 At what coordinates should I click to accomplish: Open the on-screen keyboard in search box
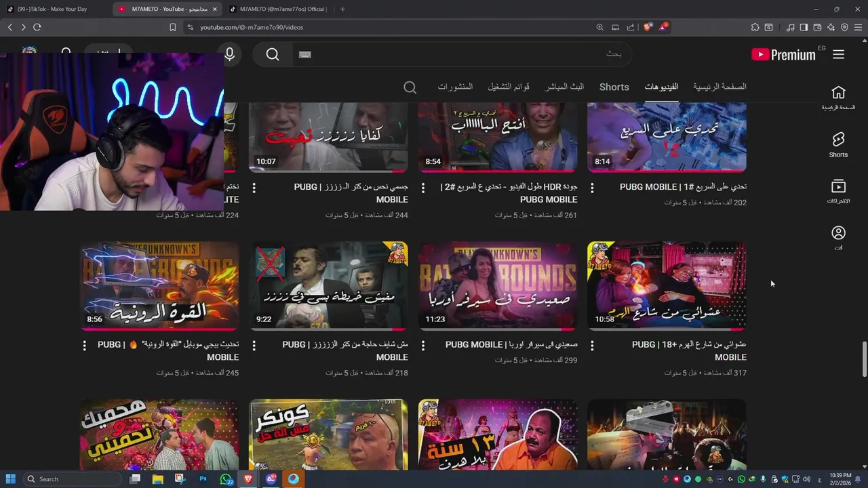305,54
